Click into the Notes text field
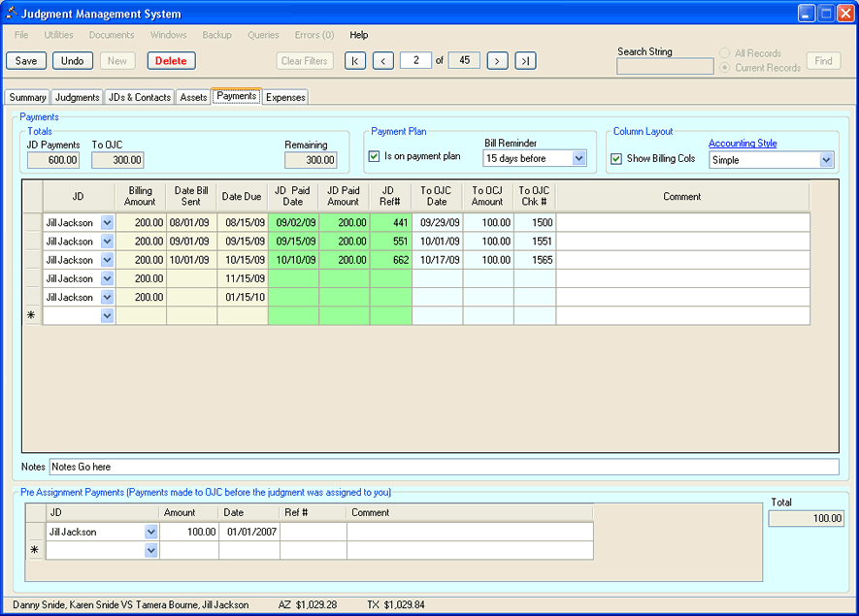This screenshot has width=859, height=616. (x=443, y=468)
